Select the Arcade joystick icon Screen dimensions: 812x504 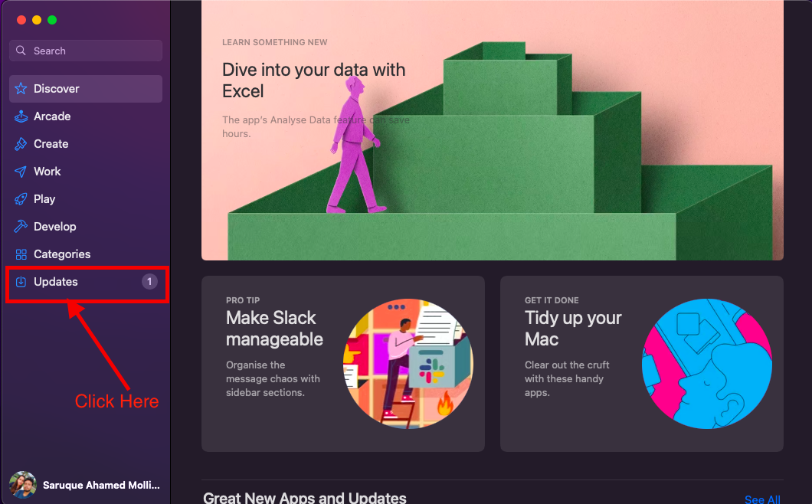pyautogui.click(x=21, y=116)
